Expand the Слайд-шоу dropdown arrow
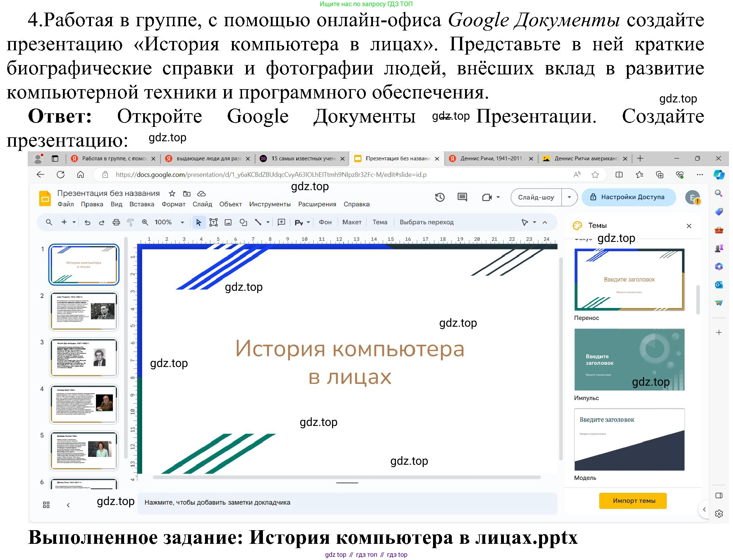 569,197
